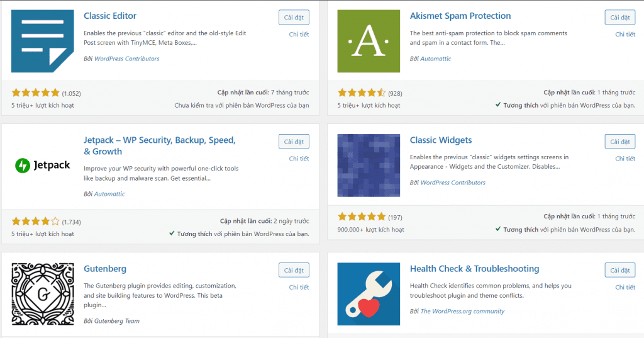Click the Classic Editor star rating
Viewport: 644px width, 338px height.
pos(35,93)
